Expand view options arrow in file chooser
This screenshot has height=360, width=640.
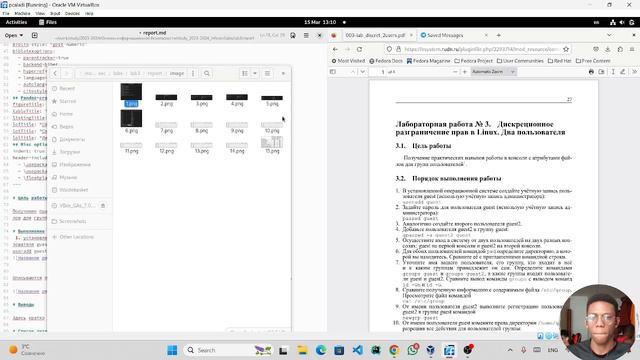(x=255, y=73)
